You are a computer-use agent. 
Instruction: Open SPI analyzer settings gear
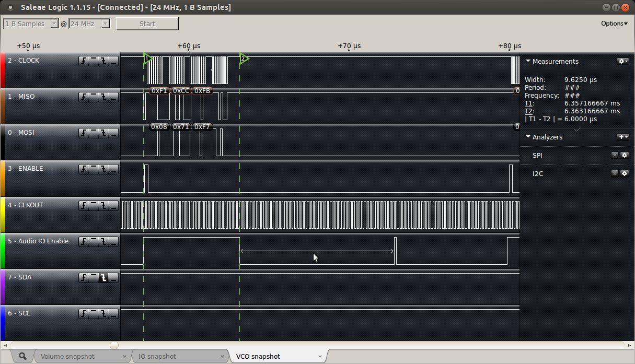[624, 155]
